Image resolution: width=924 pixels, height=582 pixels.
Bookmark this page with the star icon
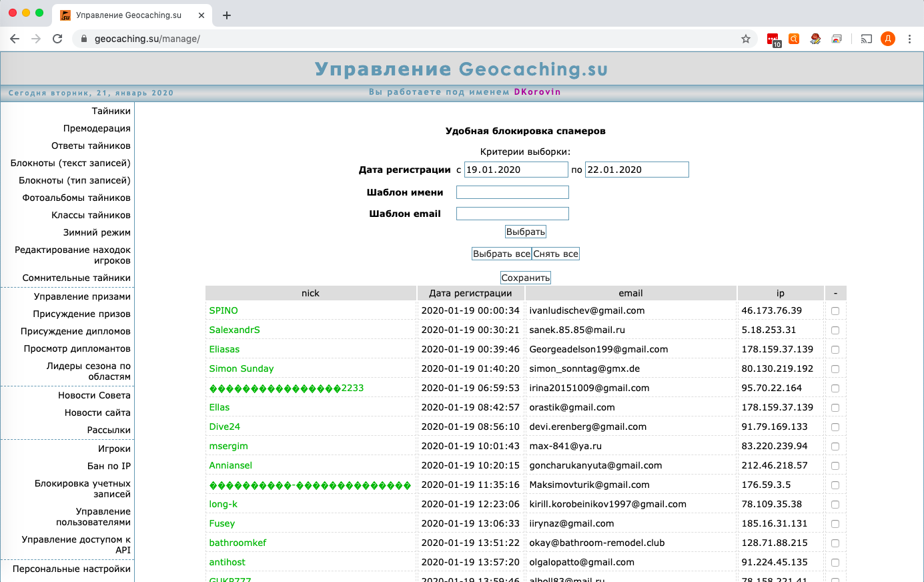click(x=746, y=39)
